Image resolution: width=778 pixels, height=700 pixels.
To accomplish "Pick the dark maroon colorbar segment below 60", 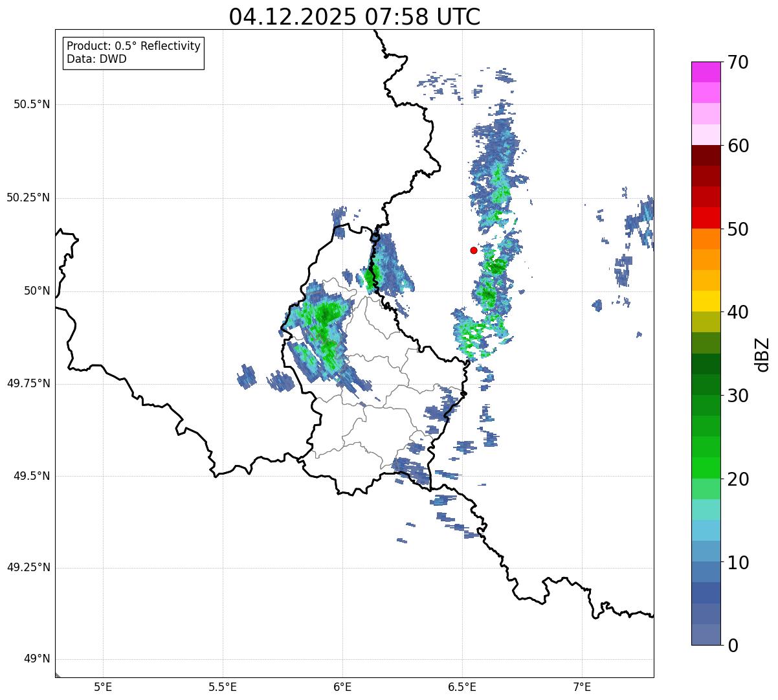I will 706,155.
